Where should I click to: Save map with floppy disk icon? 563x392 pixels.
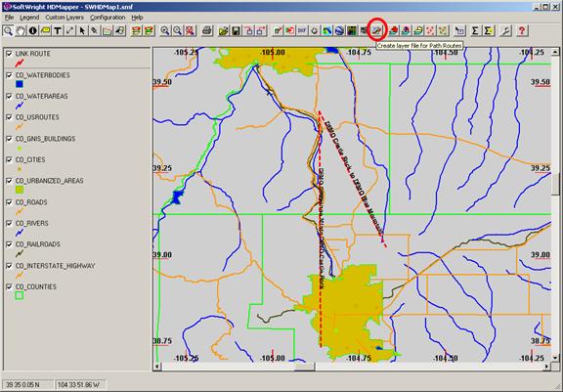(236, 31)
